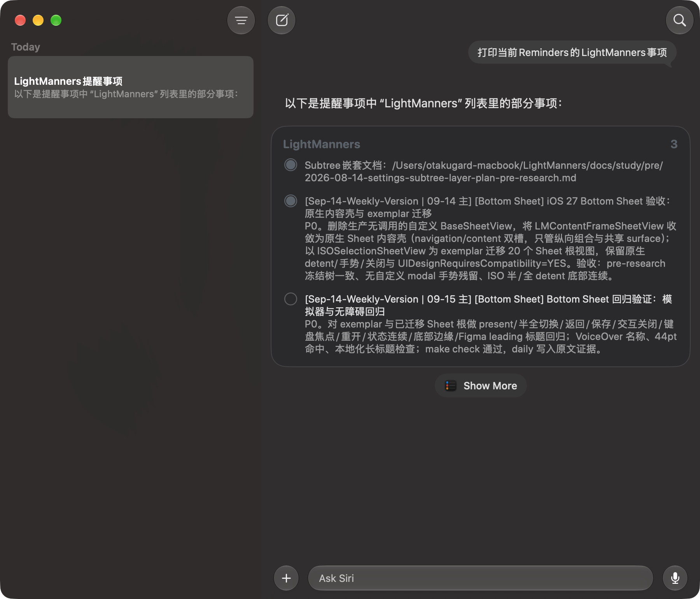Click the Today section label
The image size is (700, 599).
click(26, 47)
